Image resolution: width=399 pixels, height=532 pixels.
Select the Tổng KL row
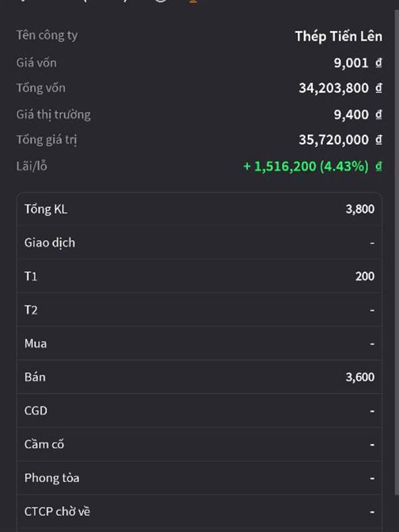pos(199,209)
